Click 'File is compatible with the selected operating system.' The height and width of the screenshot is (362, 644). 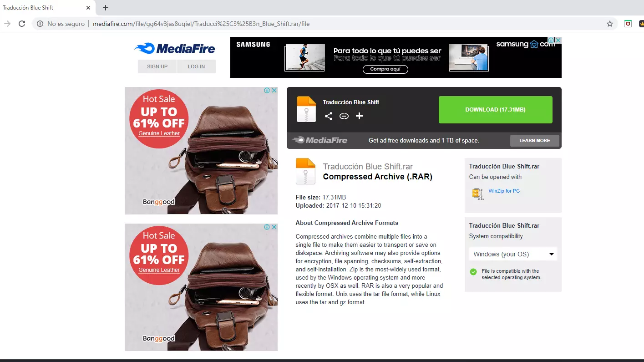[x=511, y=274]
